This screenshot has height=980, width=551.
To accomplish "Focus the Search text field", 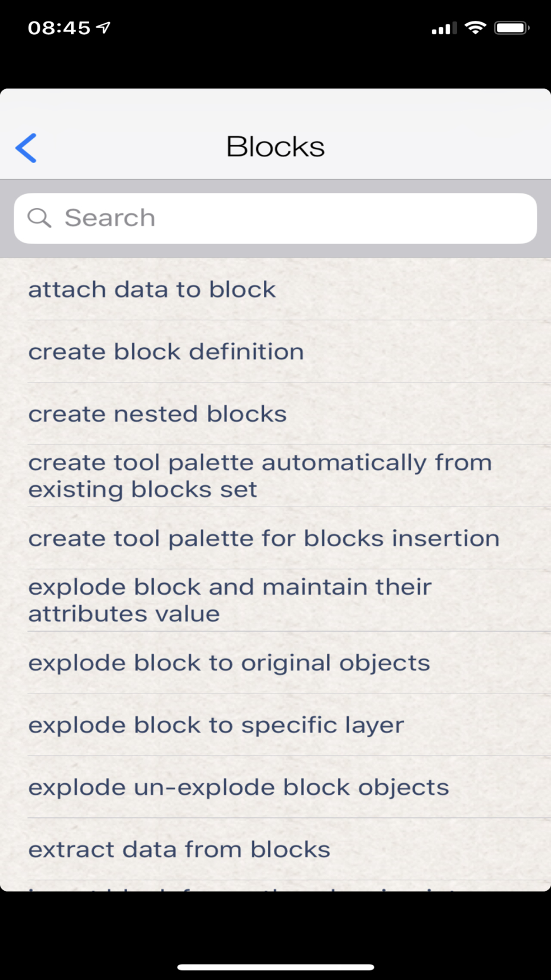I will [x=275, y=218].
